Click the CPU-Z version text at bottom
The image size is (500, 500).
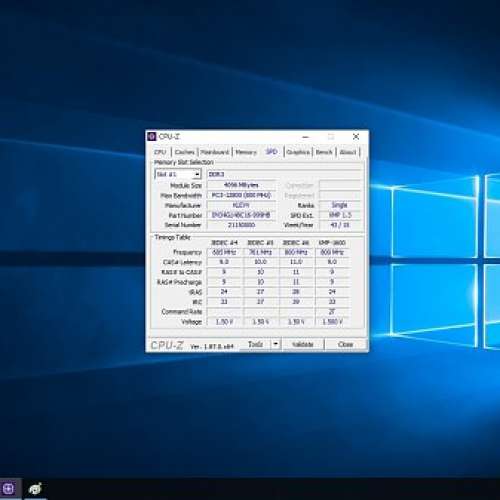(212, 347)
